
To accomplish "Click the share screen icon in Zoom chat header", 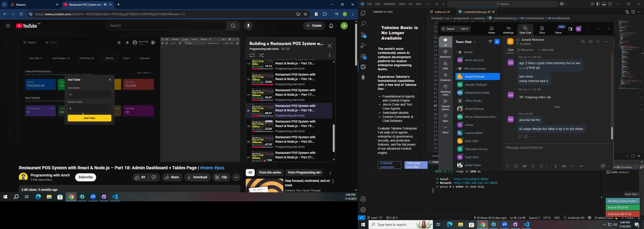I will 591,42.
